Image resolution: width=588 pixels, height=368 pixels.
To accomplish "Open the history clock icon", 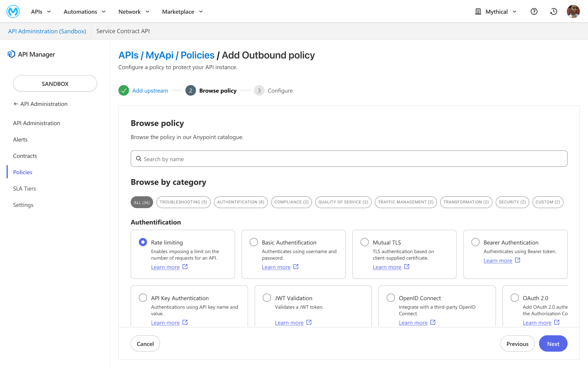I will click(554, 11).
